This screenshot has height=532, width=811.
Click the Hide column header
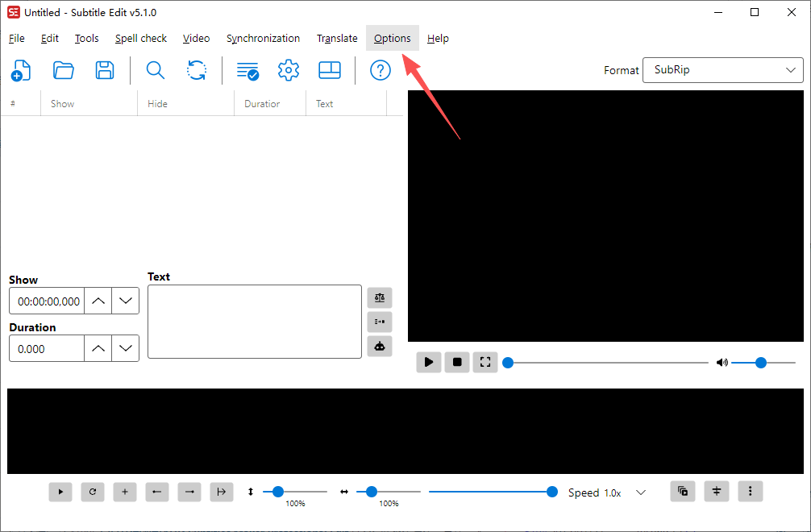coord(185,103)
